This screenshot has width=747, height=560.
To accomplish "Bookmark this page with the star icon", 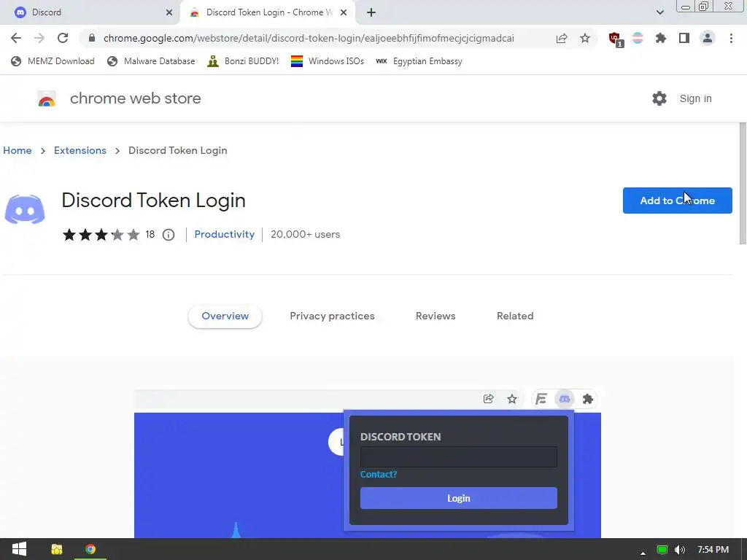I will coord(585,38).
